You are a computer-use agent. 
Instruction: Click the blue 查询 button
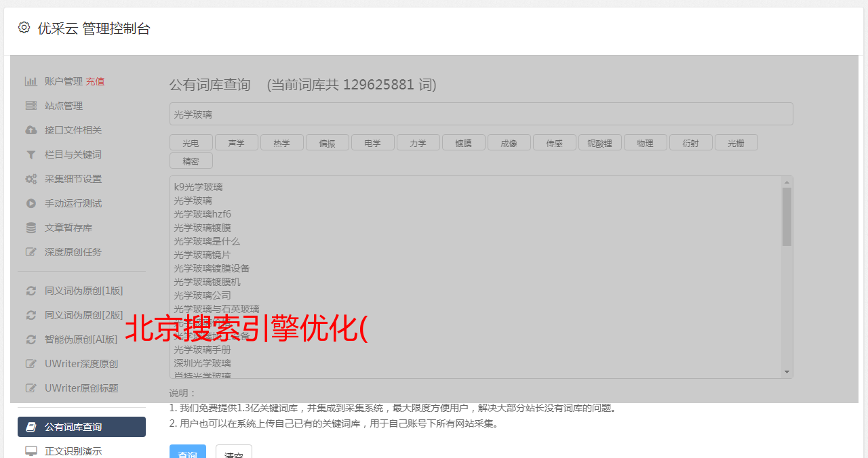click(188, 452)
